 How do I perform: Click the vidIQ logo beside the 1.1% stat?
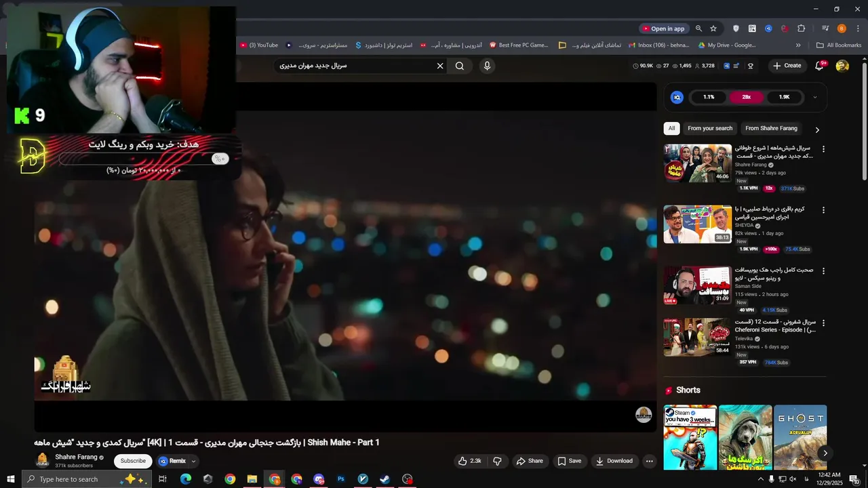[677, 97]
